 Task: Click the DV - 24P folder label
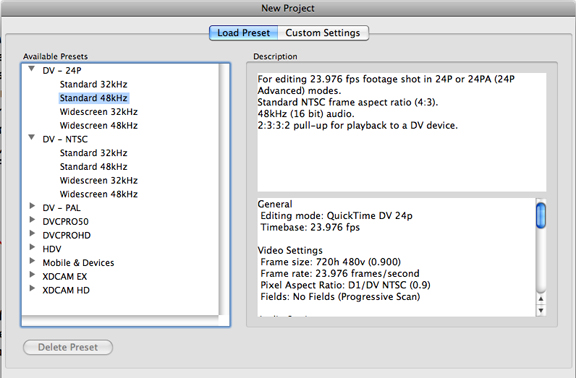[62, 71]
